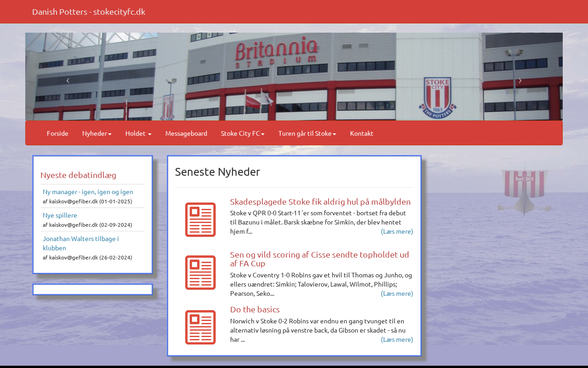Open the Skadesplagede Stoke fik aldrig hul article
Viewport: 588px width, 368px height.
tap(320, 201)
